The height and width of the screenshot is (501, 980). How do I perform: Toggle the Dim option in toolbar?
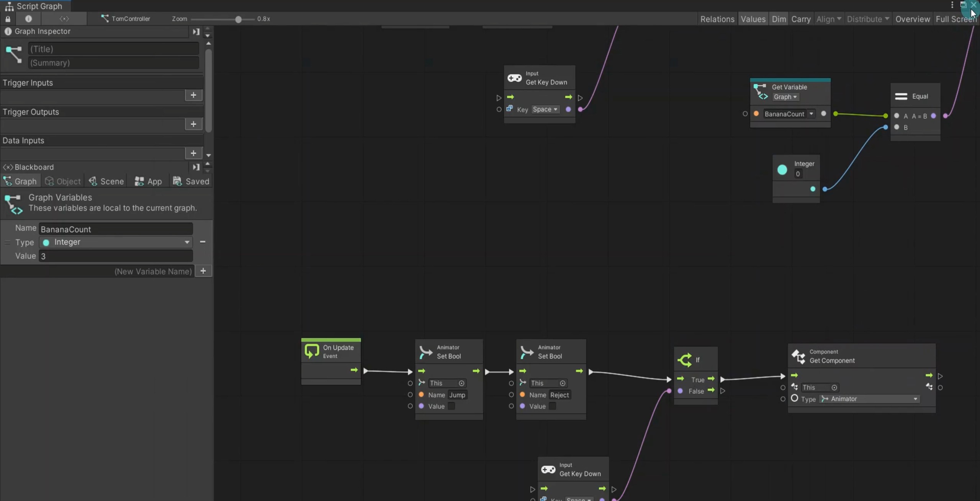point(779,19)
